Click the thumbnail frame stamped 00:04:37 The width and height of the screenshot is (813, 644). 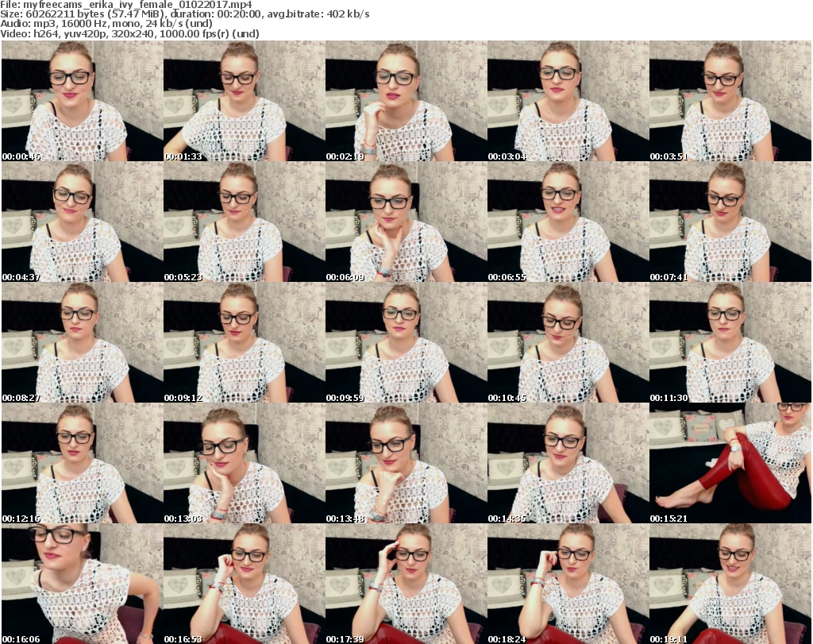[x=82, y=222]
